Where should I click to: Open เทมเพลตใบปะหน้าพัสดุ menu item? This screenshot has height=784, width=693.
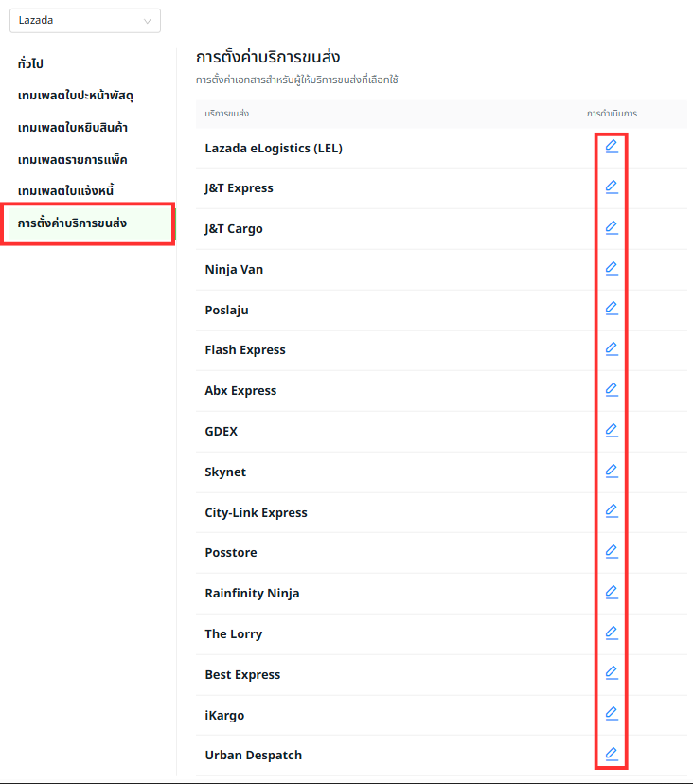pos(81,96)
